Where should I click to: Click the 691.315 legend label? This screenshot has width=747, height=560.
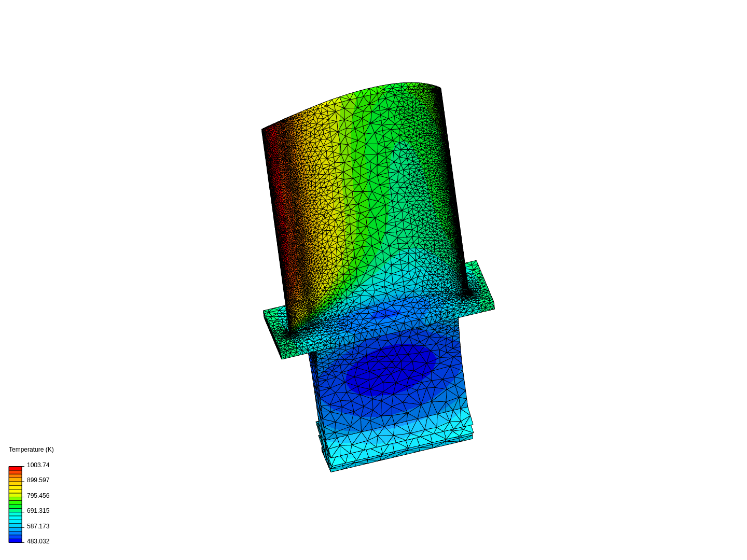click(38, 511)
